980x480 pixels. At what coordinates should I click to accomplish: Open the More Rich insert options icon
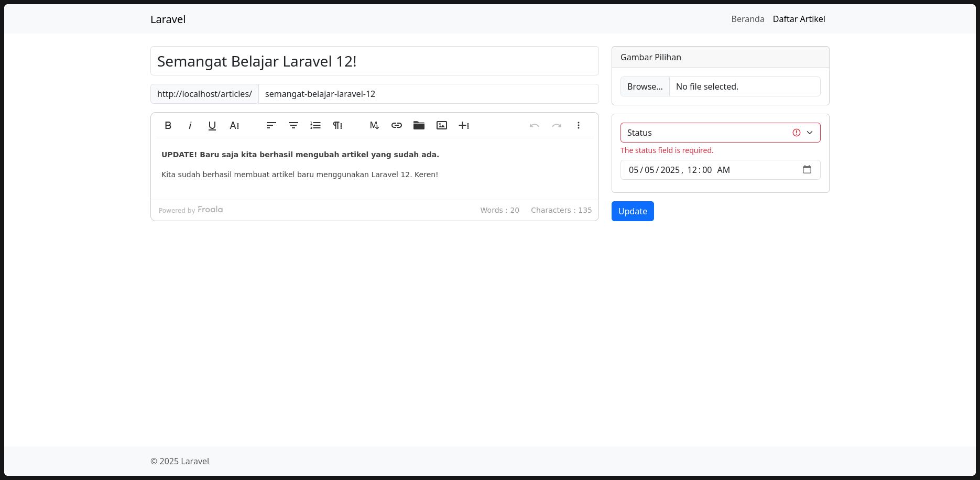pyautogui.click(x=464, y=125)
